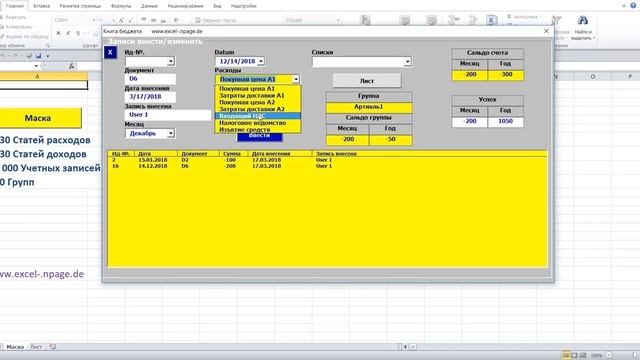Open Format as Table icon
This screenshot has width=640, height=360.
(405, 20)
